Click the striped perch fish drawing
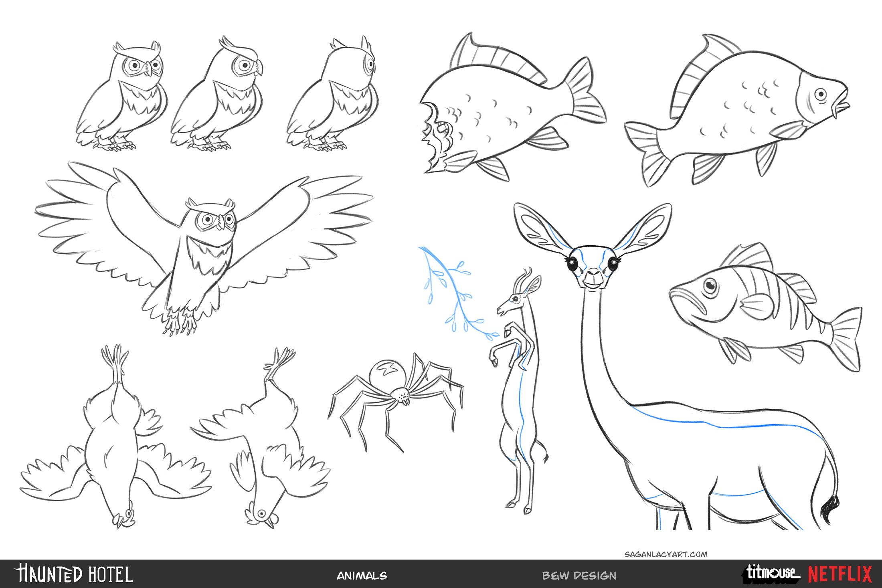The width and height of the screenshot is (882, 588). click(x=765, y=307)
